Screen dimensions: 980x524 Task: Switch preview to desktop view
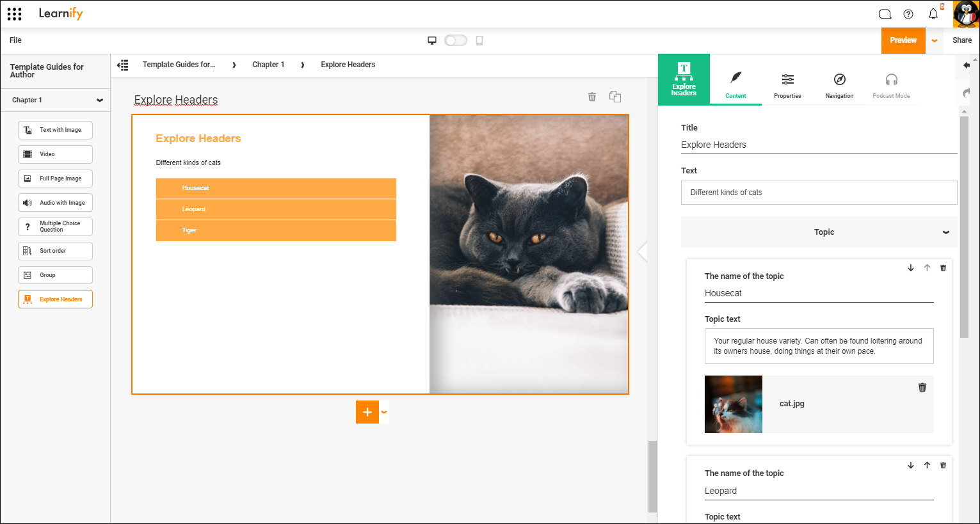432,40
